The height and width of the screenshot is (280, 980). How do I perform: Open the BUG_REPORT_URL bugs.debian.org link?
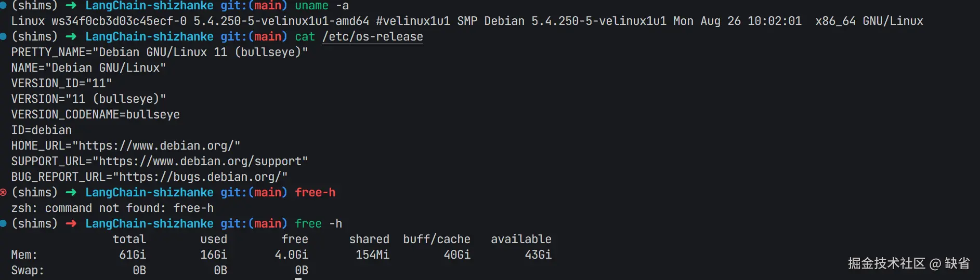click(x=200, y=177)
